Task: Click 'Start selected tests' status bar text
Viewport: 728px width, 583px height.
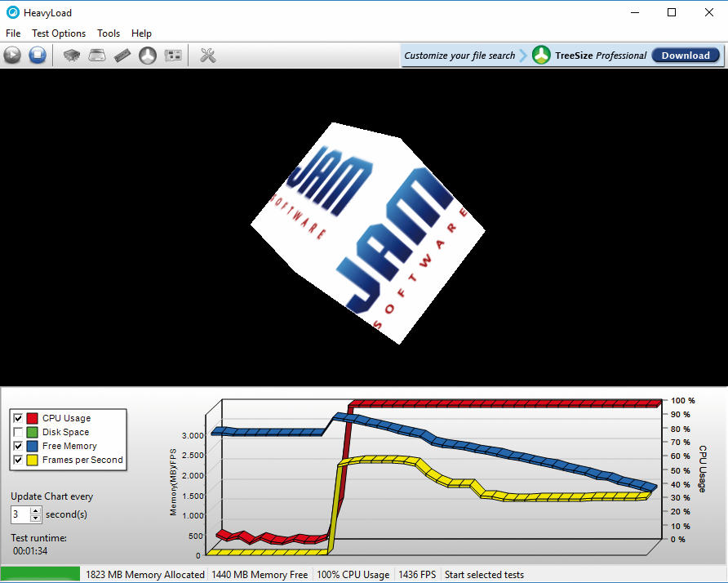Action: pos(484,575)
